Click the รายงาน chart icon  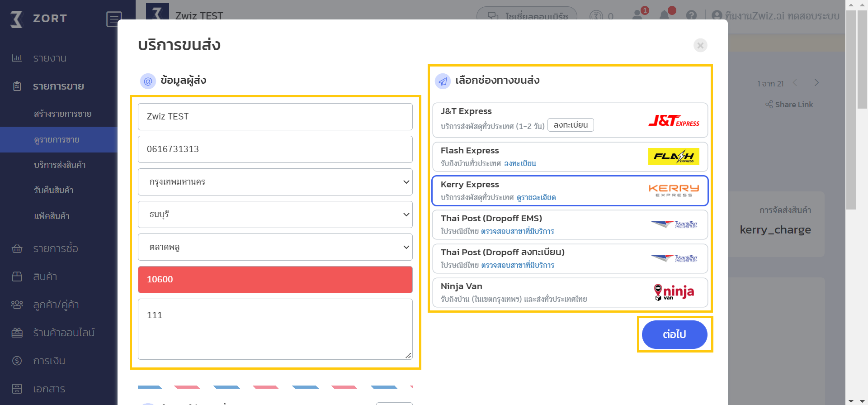[17, 58]
